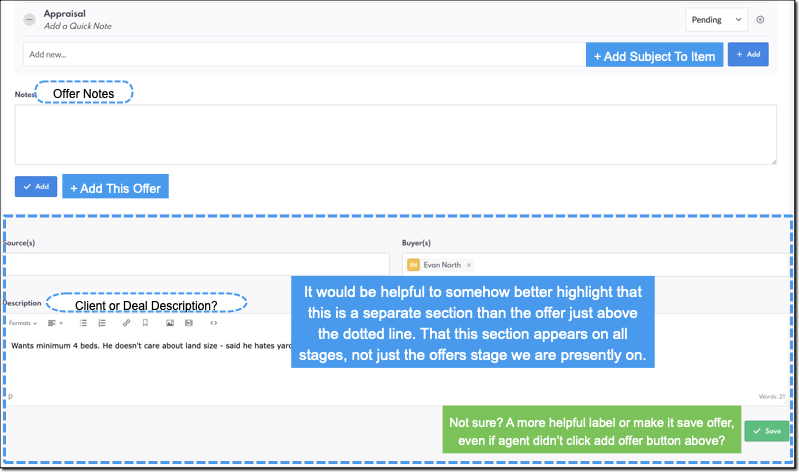Insert a bullet list in the description
Viewport: 799px width, 472px height.
[x=83, y=323]
